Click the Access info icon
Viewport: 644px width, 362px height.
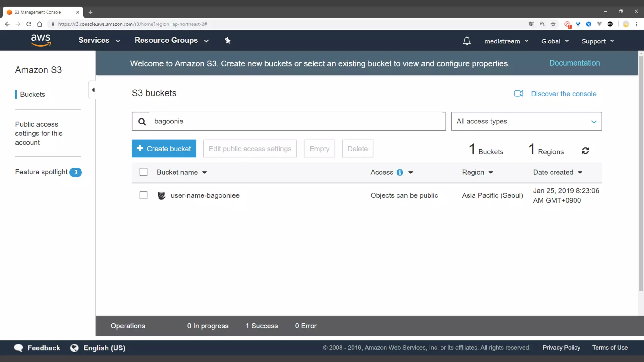(400, 172)
